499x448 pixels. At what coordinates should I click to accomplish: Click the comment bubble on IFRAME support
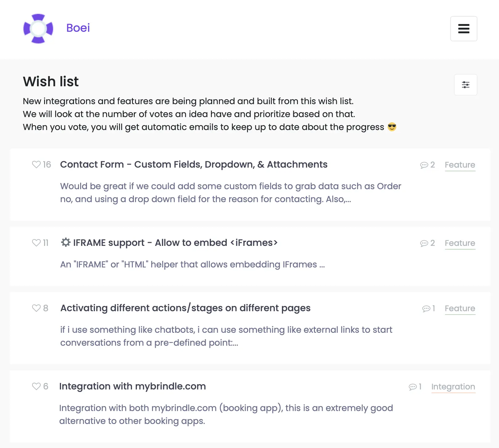[424, 243]
